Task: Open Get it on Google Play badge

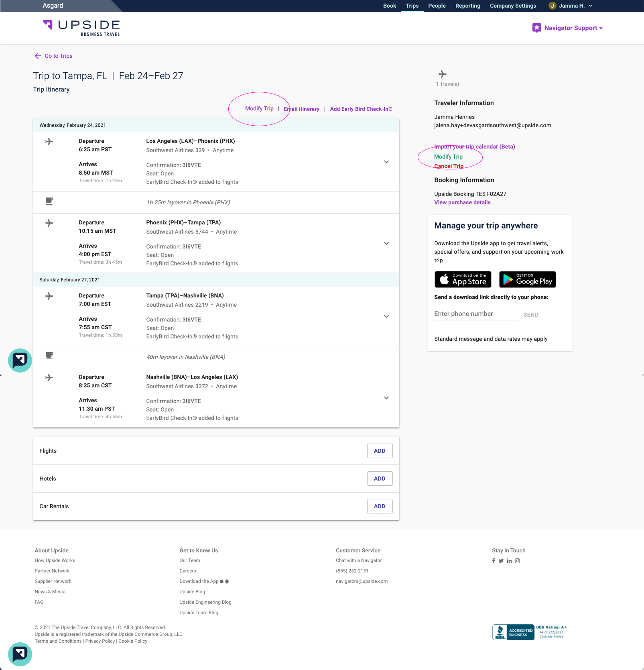Action: pos(528,279)
